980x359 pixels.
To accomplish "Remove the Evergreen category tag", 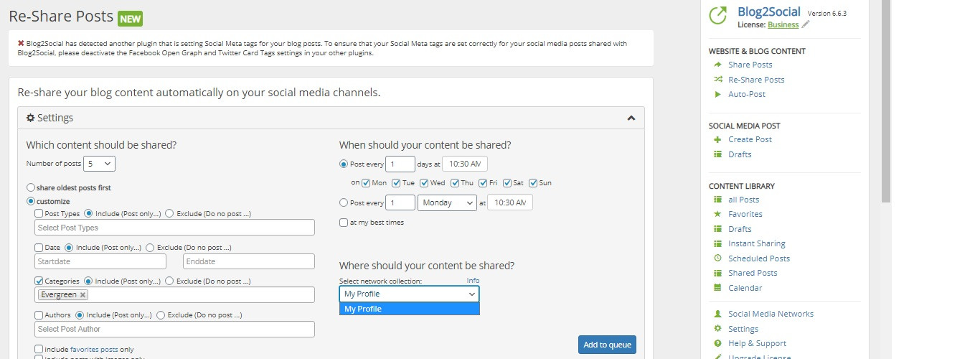I will coord(83,295).
